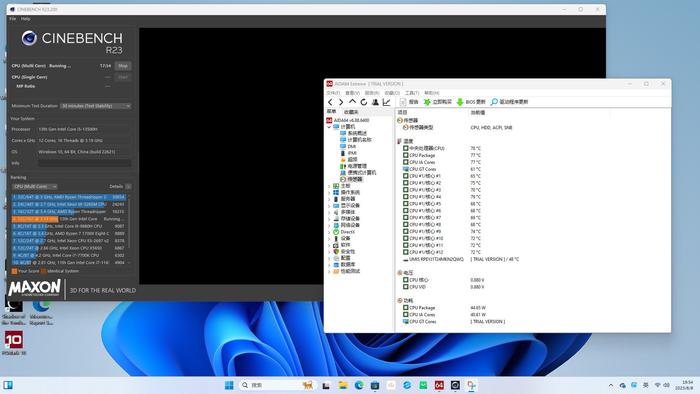Open Minimum Test Duration dropdown
Image resolution: width=700 pixels, height=394 pixels.
(x=96, y=106)
